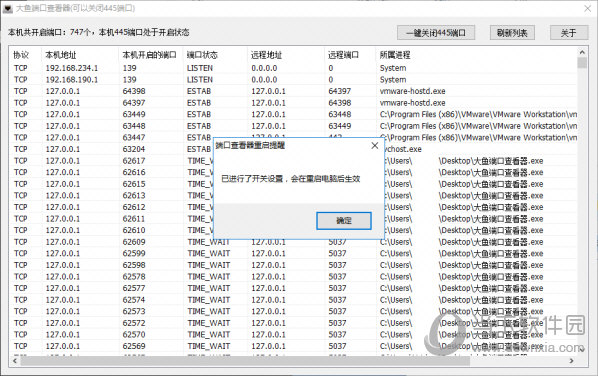Select local port 63448 cell
The width and height of the screenshot is (598, 376).
tap(134, 126)
